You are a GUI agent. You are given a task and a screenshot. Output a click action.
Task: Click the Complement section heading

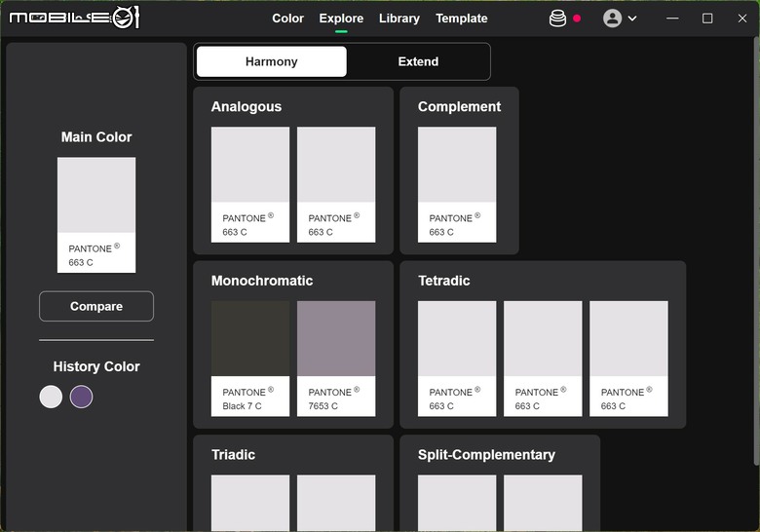pos(460,106)
